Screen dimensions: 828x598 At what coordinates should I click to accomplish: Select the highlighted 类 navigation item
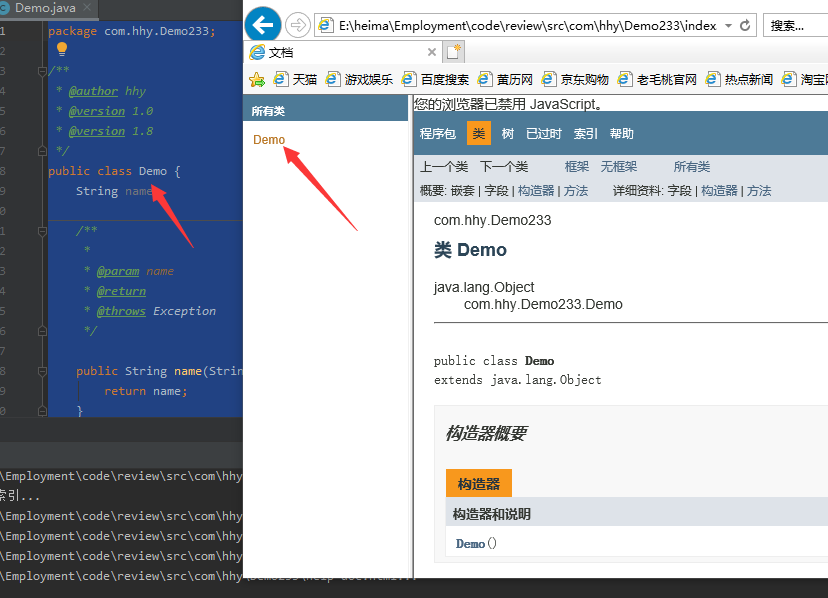(478, 133)
